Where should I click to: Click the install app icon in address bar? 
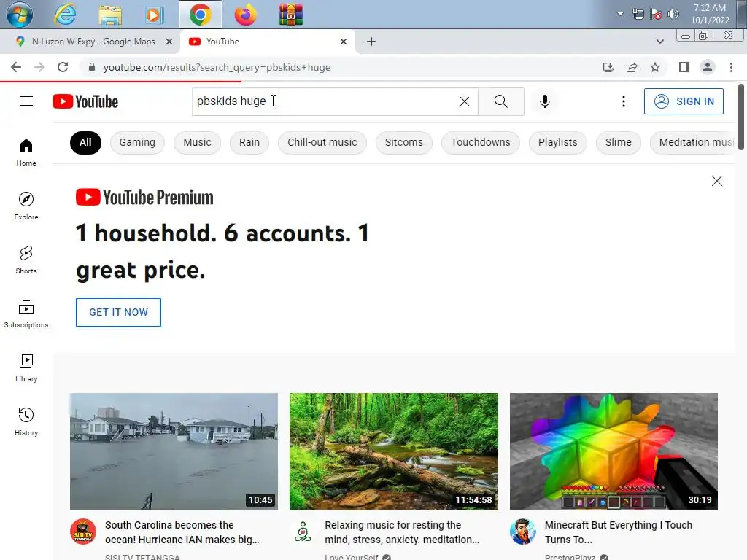[608, 67]
